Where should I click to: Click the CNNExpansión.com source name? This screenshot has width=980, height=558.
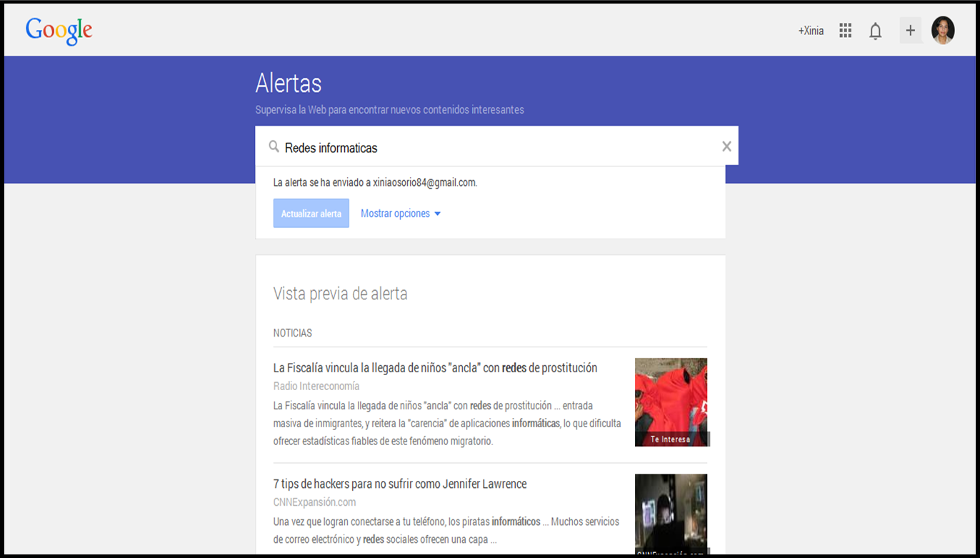coord(314,502)
